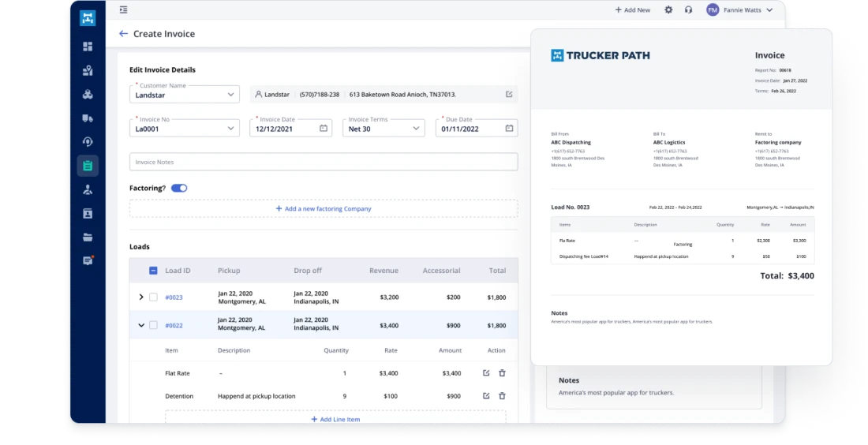Click the Add New button in top bar
868x445 pixels.
coord(633,10)
